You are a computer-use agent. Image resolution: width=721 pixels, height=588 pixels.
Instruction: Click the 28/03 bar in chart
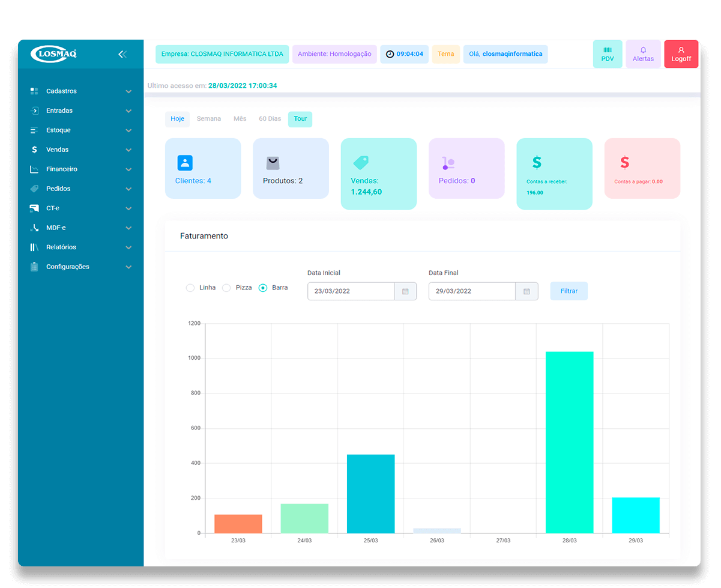pyautogui.click(x=569, y=442)
